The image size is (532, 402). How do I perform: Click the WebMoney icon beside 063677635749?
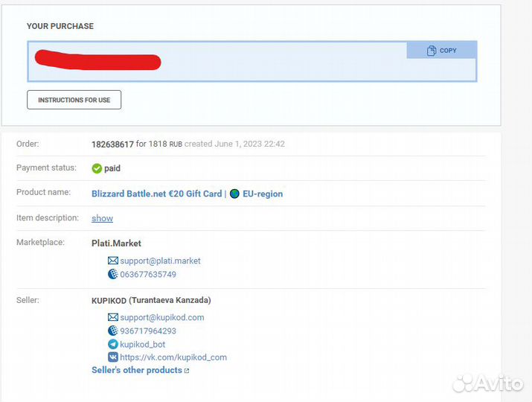tap(113, 275)
